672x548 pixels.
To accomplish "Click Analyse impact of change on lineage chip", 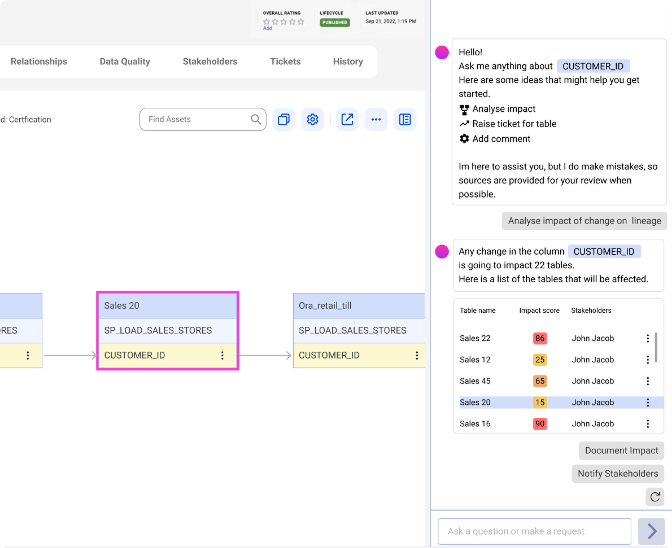I will click(x=585, y=221).
